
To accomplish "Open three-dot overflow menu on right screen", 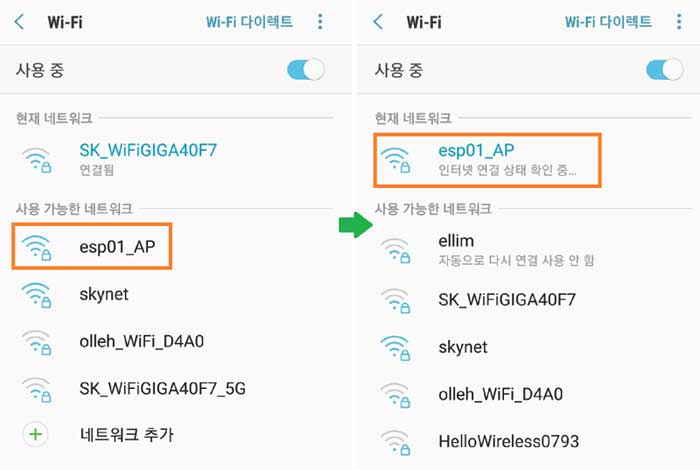I will pyautogui.click(x=679, y=21).
